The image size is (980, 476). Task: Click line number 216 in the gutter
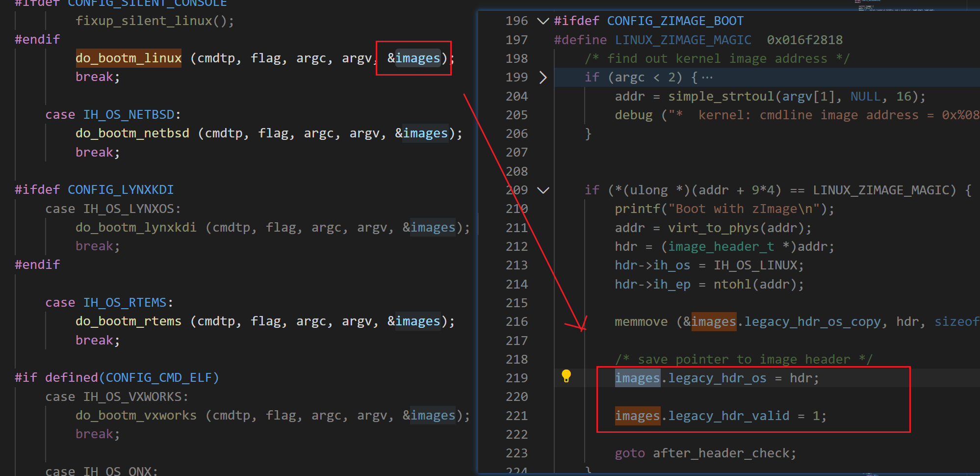pyautogui.click(x=516, y=321)
